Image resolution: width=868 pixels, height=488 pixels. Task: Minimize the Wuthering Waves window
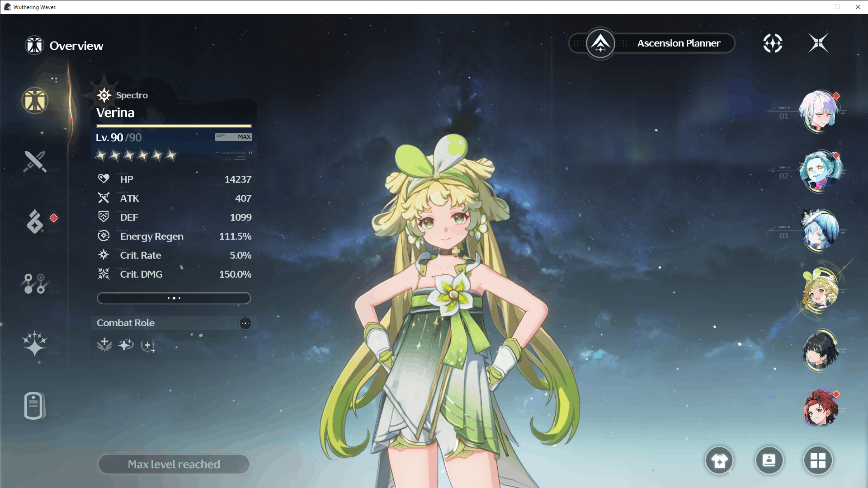[816, 7]
